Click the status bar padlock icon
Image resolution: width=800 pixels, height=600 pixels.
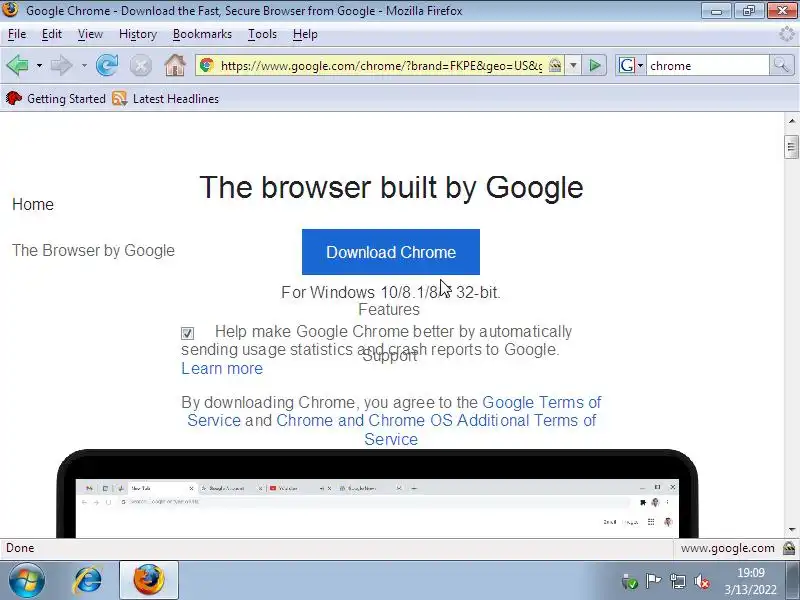789,548
